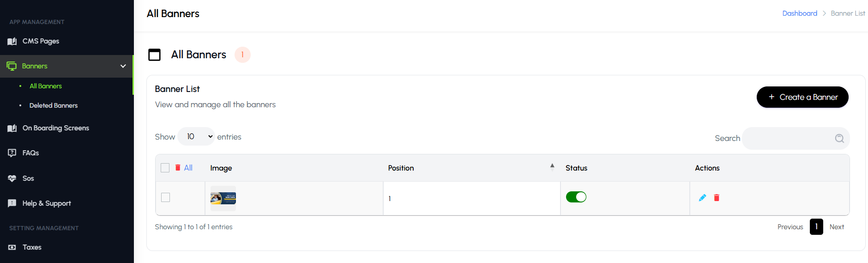Screen dimensions: 868x263
Task: Click the pencil edit icon for banner
Action: (702, 198)
